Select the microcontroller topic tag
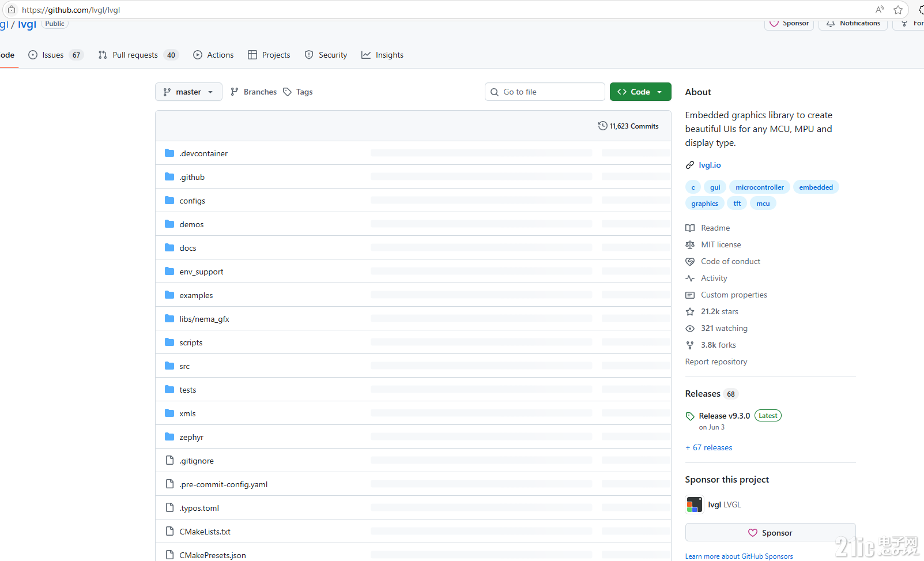 pyautogui.click(x=759, y=187)
